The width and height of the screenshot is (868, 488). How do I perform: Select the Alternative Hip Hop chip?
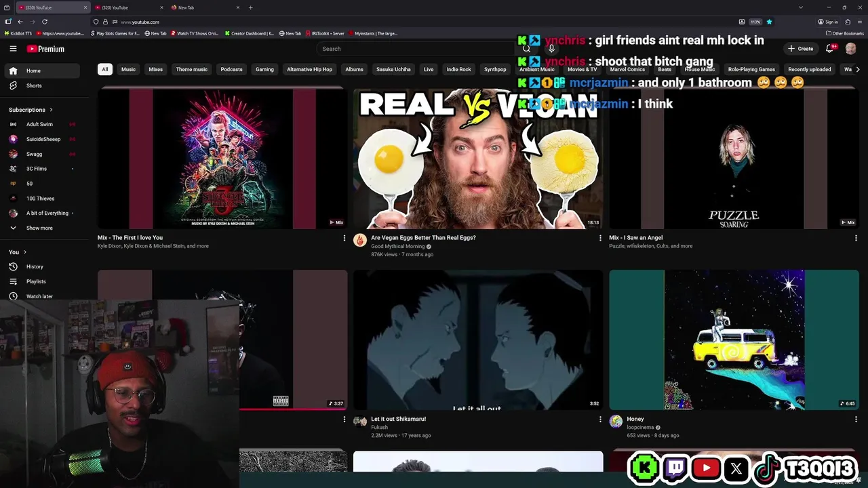click(x=309, y=69)
